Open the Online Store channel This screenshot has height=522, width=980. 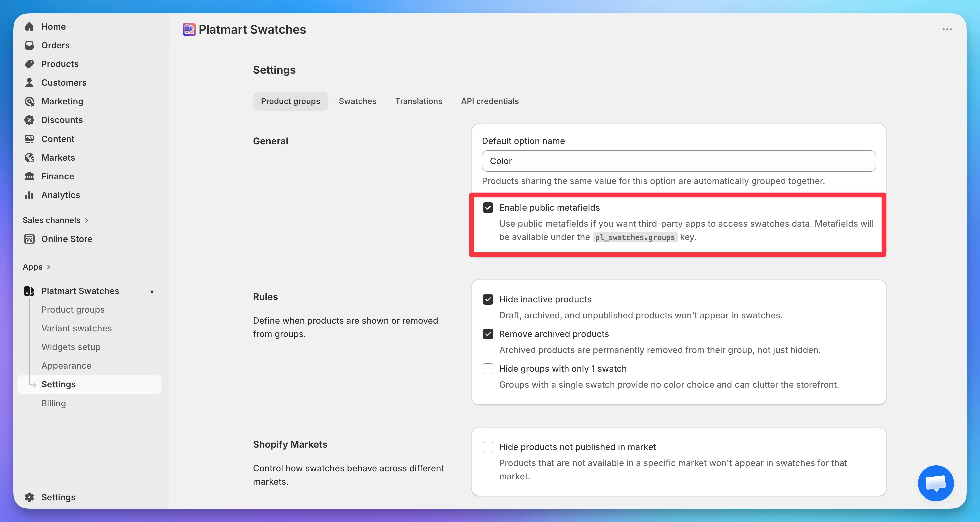67,239
